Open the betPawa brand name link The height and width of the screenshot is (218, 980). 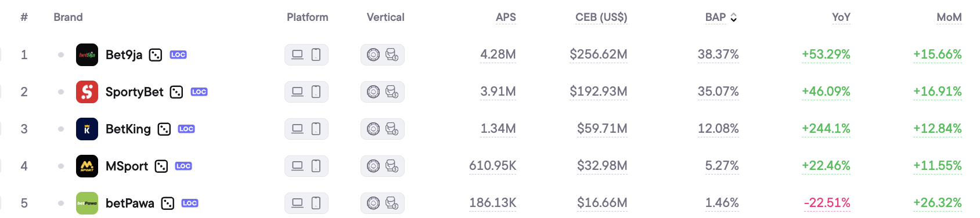[x=130, y=204]
